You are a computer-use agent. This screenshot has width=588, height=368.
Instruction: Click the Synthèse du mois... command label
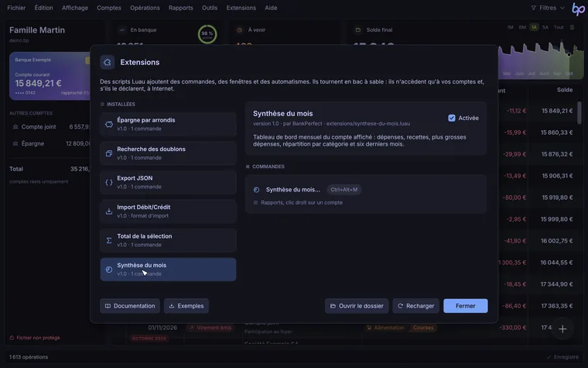pos(293,190)
